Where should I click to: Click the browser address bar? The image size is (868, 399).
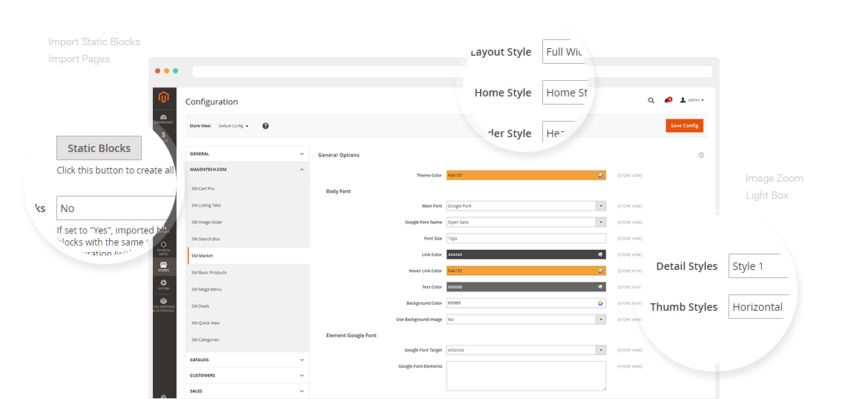(453, 71)
